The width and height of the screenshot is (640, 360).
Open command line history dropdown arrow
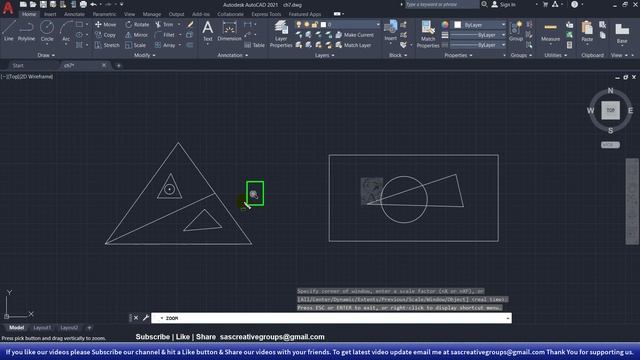click(508, 318)
